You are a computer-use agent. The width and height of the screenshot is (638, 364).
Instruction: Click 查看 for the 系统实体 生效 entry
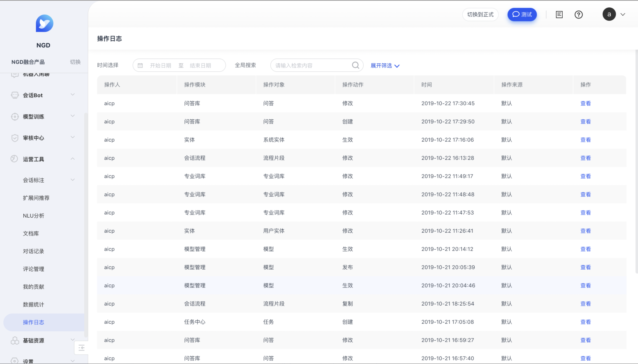pos(585,140)
